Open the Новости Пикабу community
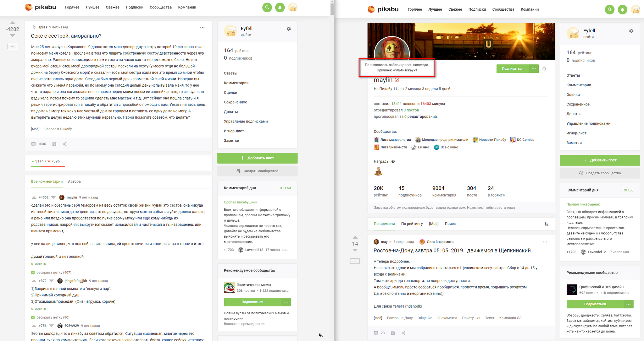This screenshot has width=644, height=341. click(489, 140)
